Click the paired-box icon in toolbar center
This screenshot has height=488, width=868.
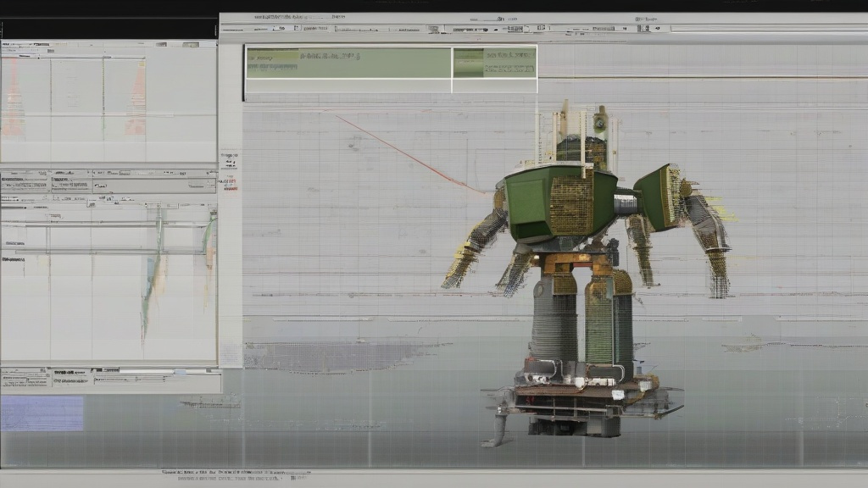click(x=541, y=28)
